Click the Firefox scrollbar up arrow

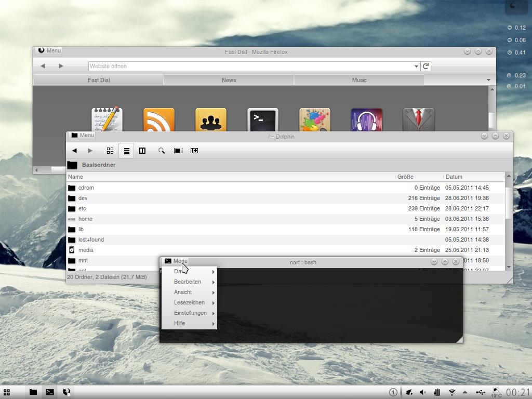coord(492,89)
